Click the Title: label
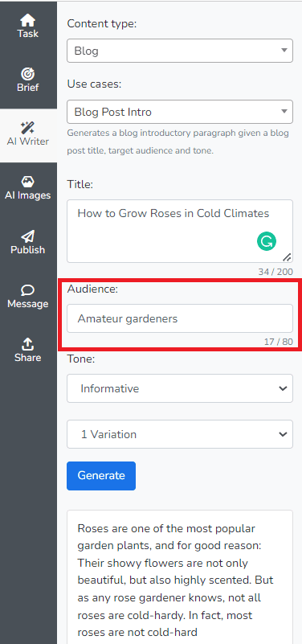Image resolution: width=302 pixels, height=644 pixels. click(80, 185)
